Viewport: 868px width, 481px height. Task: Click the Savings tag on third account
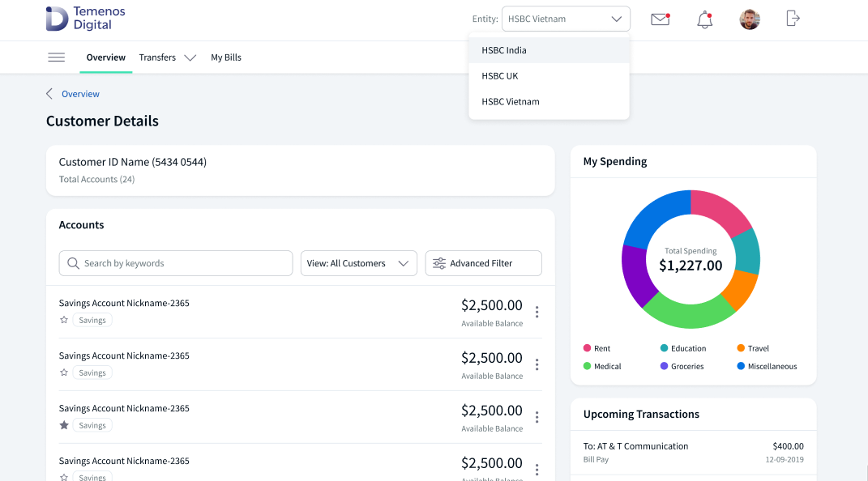[92, 425]
